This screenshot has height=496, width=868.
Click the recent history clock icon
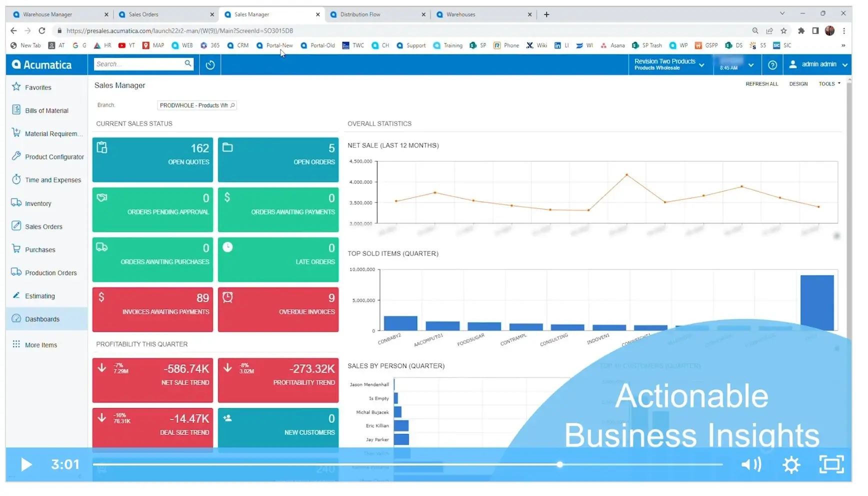point(210,64)
